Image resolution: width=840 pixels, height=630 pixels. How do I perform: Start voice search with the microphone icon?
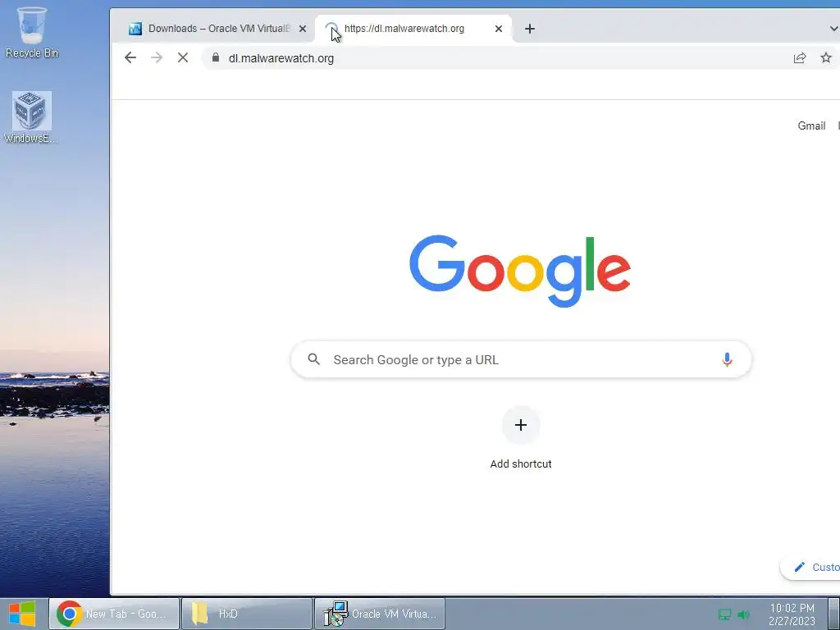coord(727,359)
